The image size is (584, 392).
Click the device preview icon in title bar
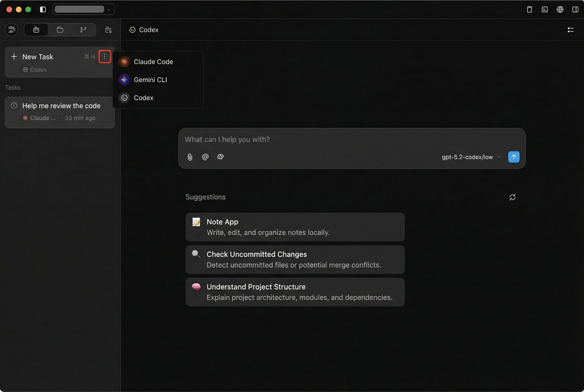pyautogui.click(x=529, y=10)
